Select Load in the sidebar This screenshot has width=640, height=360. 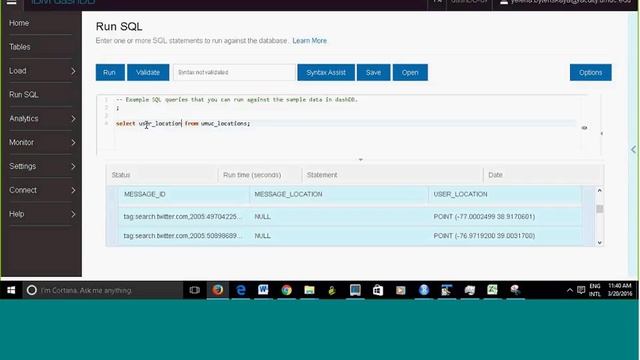pyautogui.click(x=18, y=71)
